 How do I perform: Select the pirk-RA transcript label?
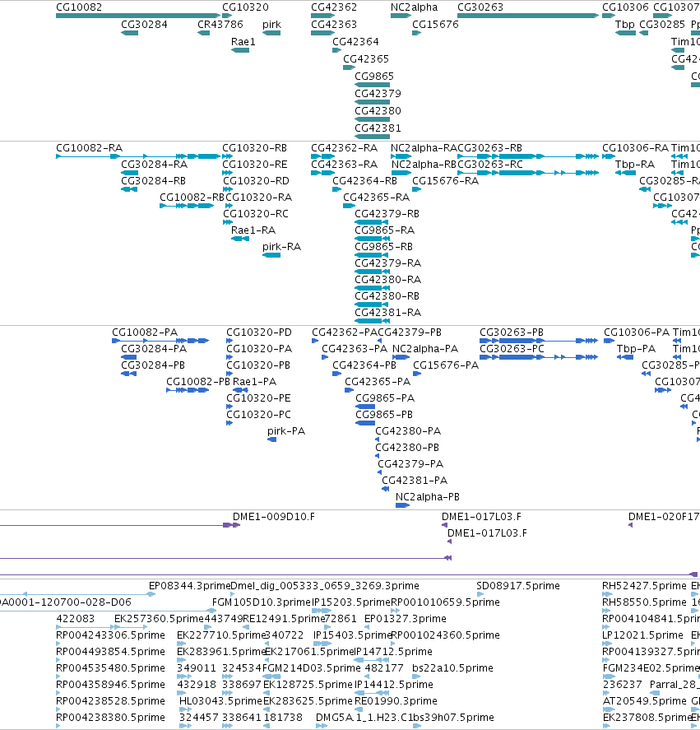point(281,247)
